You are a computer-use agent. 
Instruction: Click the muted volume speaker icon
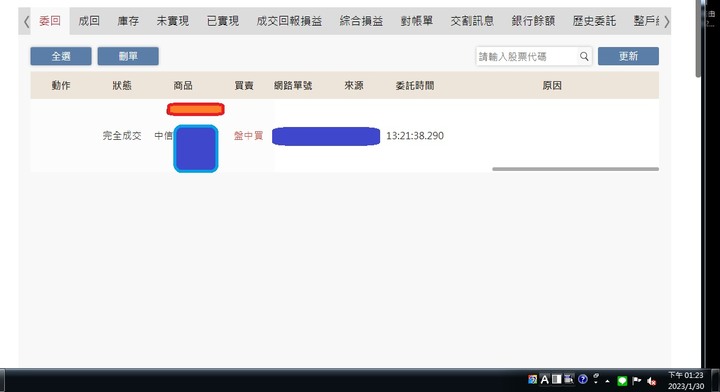pos(651,381)
